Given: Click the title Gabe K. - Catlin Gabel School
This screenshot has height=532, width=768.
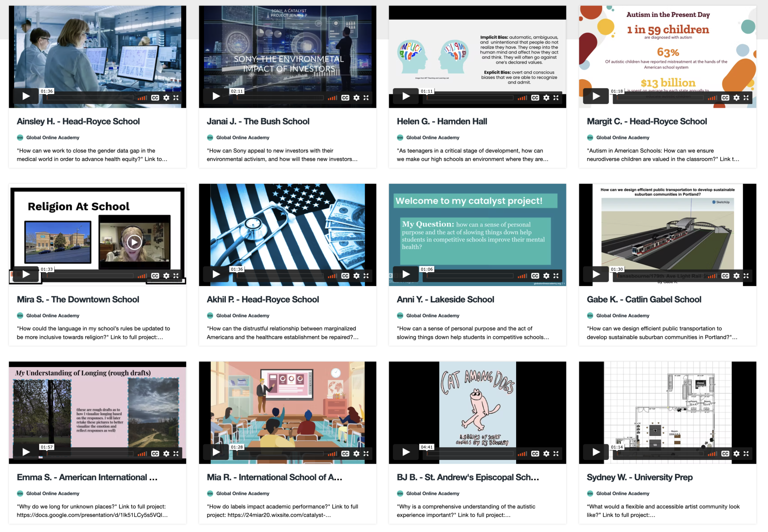Looking at the screenshot, I should coord(644,299).
